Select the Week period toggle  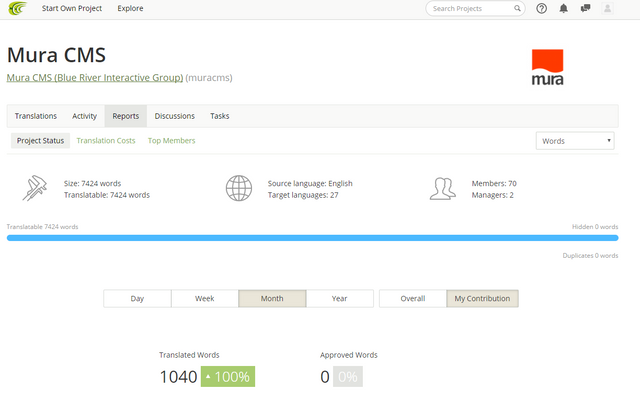click(204, 298)
